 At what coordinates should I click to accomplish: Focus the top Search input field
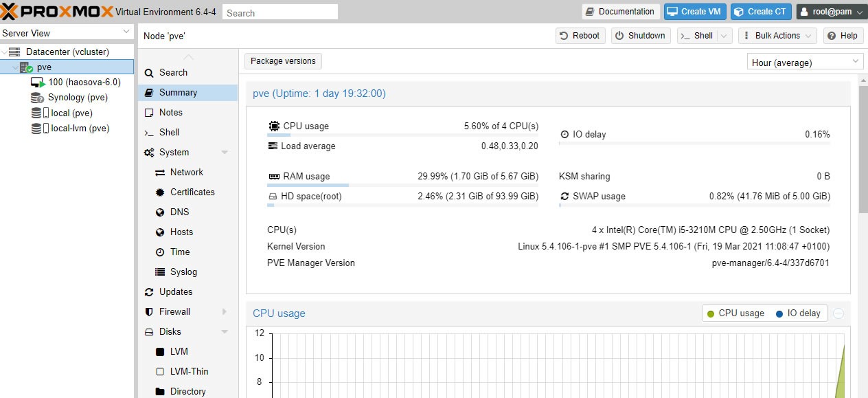pos(280,12)
